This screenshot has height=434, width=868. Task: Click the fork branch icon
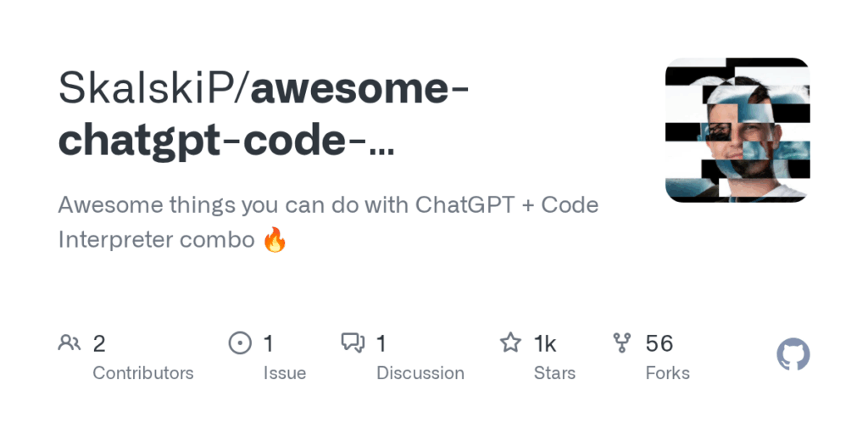[x=623, y=343]
